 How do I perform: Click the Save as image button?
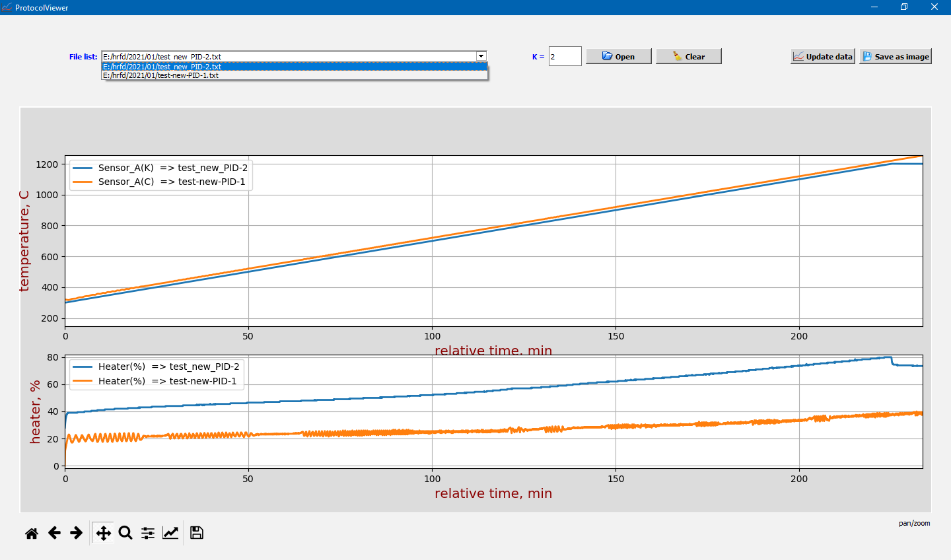895,57
